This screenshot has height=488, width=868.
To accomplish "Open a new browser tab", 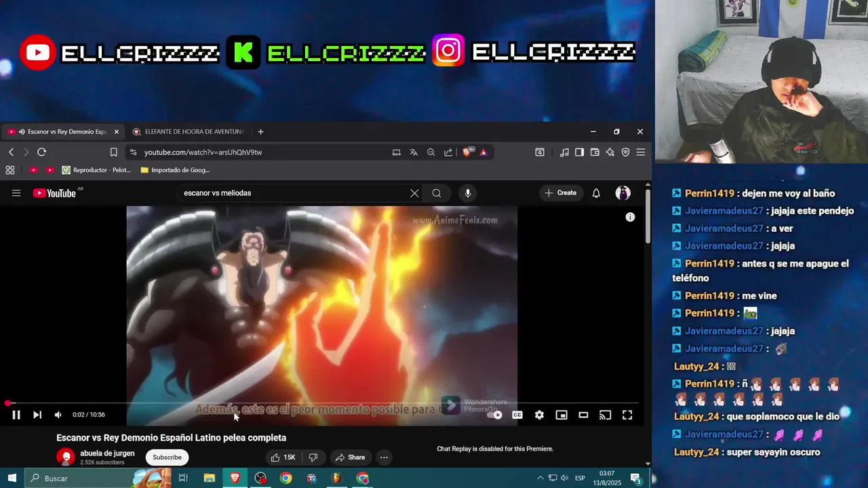I will point(260,131).
